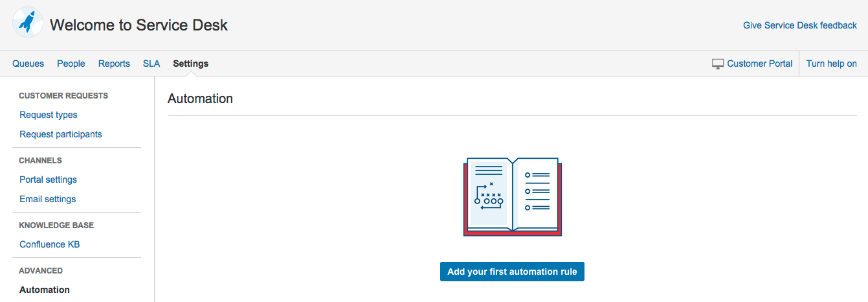
Task: Click Add your first automation rule
Action: click(x=512, y=272)
